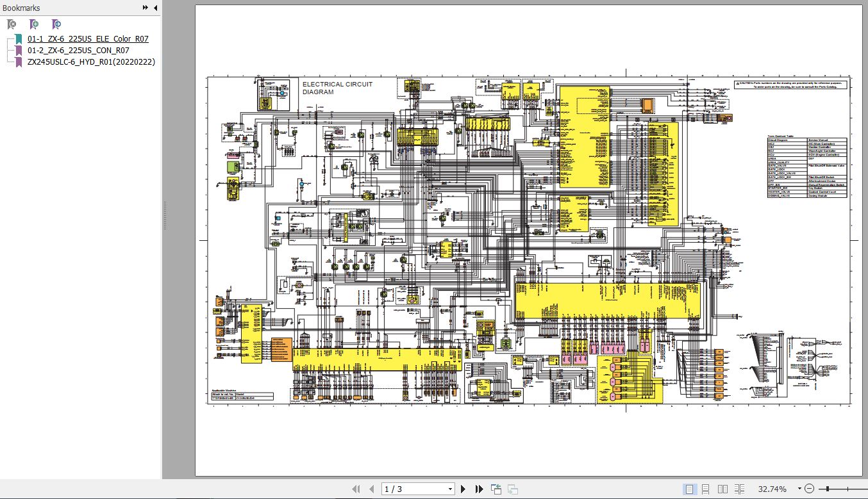This screenshot has height=499, width=868.
Task: Open bookmark 01-2_ZX-6_225US_CON_R07
Action: tap(78, 50)
